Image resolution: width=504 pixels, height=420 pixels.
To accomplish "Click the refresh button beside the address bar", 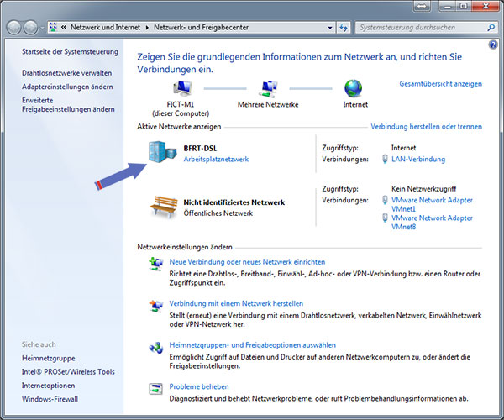I will (344, 28).
